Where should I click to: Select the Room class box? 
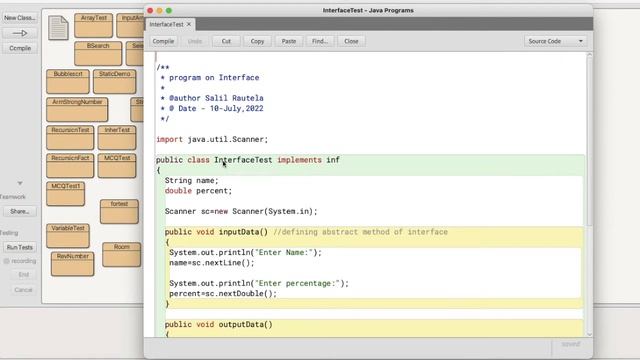[122, 255]
